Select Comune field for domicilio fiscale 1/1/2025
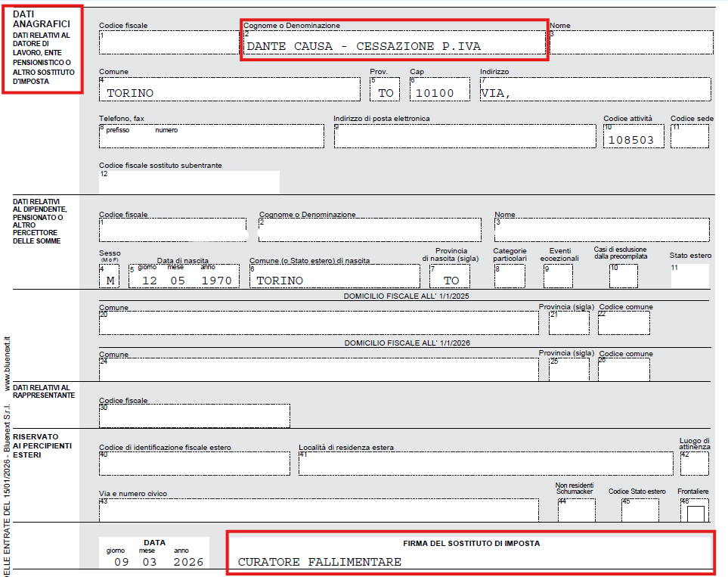 tap(318, 323)
